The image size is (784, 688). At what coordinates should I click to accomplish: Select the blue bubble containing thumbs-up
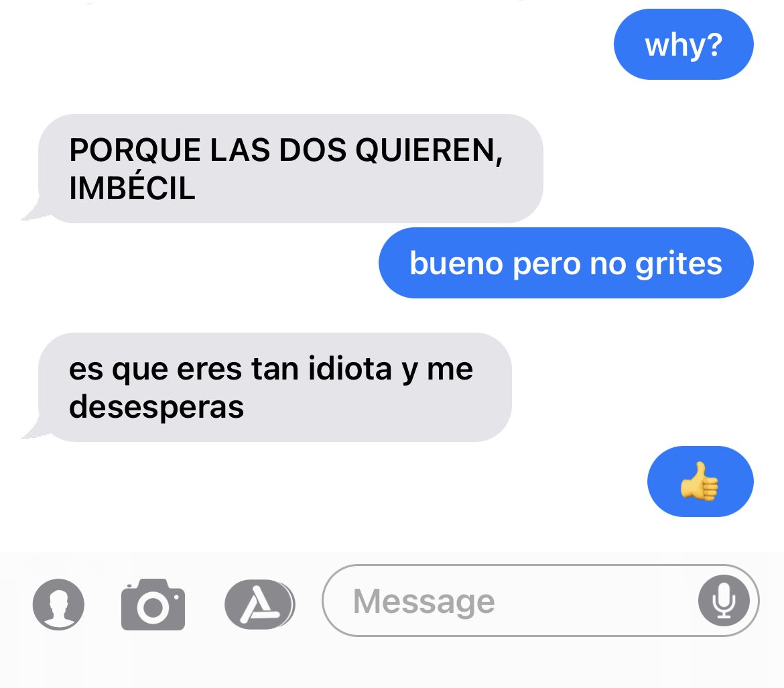(x=700, y=481)
